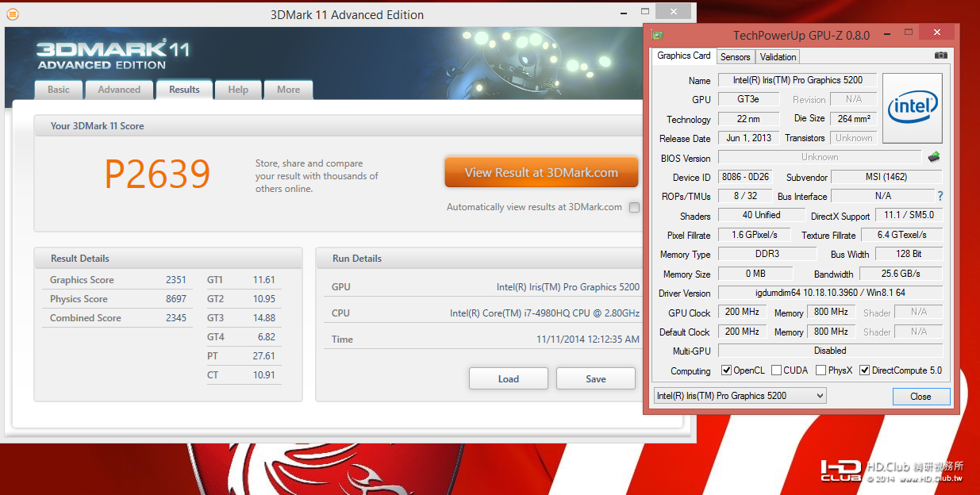Click the GT1 result 11.61
This screenshot has width=980, height=495.
264,280
